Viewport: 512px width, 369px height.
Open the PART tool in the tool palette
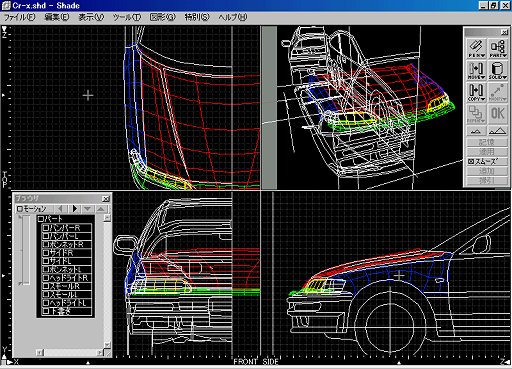point(498,49)
